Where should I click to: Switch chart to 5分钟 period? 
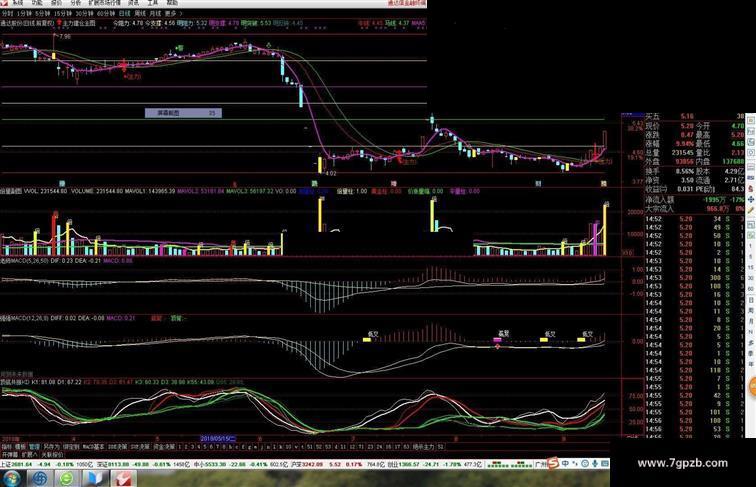43,14
